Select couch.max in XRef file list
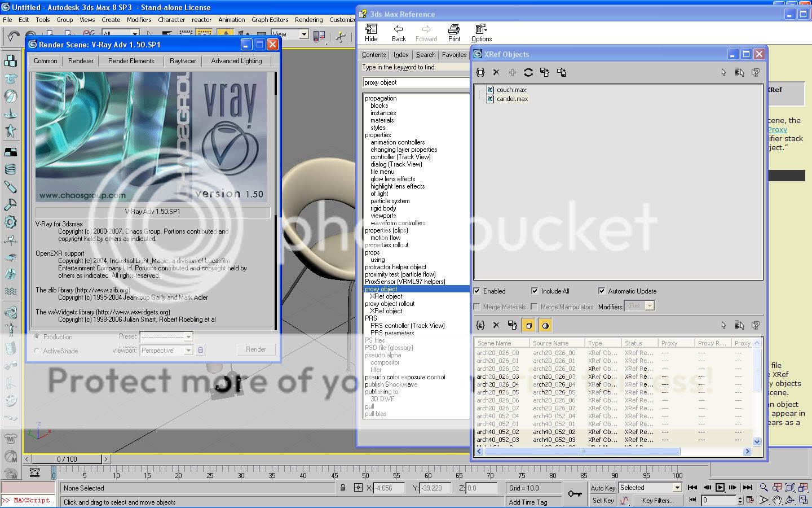The width and height of the screenshot is (812, 508). coord(511,90)
